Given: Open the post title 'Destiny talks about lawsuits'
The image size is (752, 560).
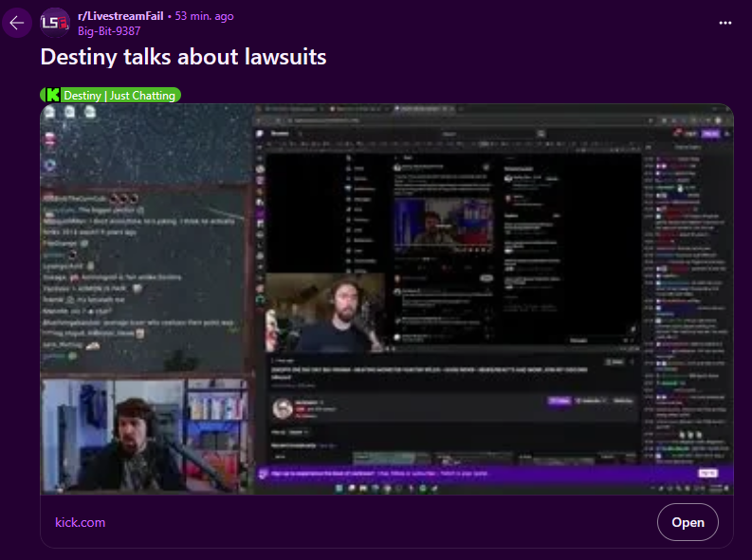Looking at the screenshot, I should 183,57.
